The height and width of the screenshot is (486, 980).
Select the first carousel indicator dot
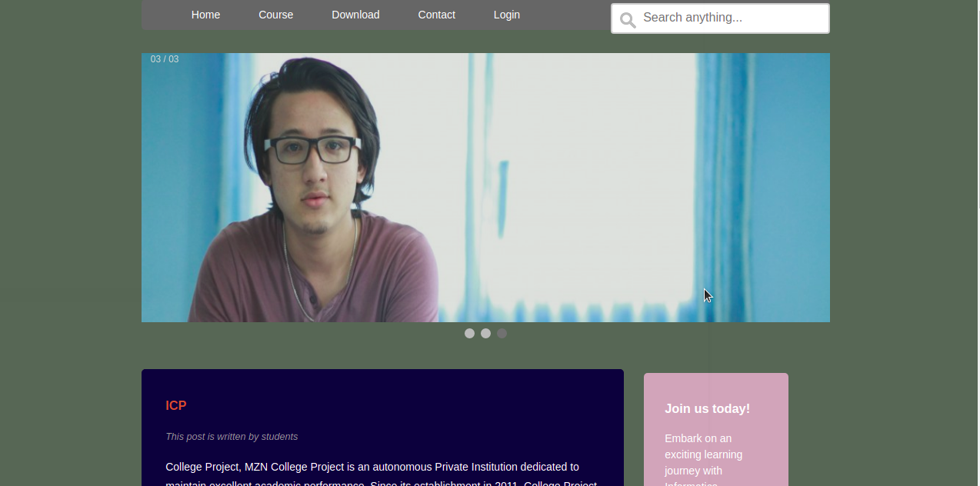coord(469,333)
